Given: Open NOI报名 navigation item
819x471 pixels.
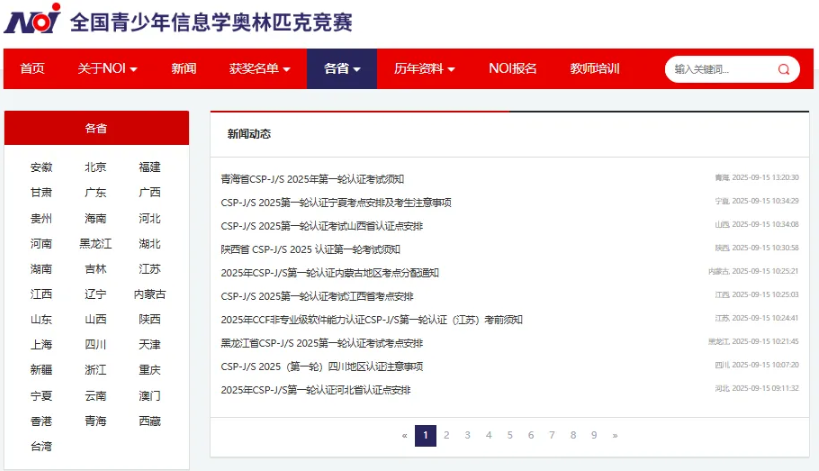Looking at the screenshot, I should [x=512, y=69].
